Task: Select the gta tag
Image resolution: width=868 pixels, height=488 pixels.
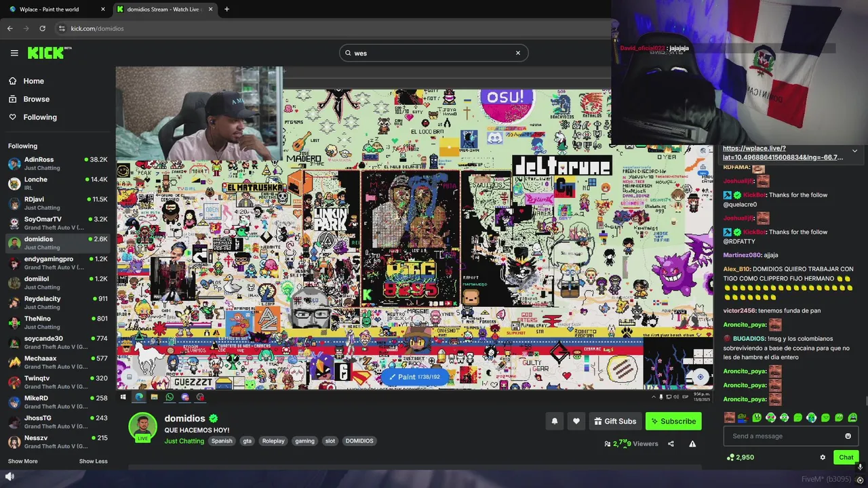Action: (247, 441)
